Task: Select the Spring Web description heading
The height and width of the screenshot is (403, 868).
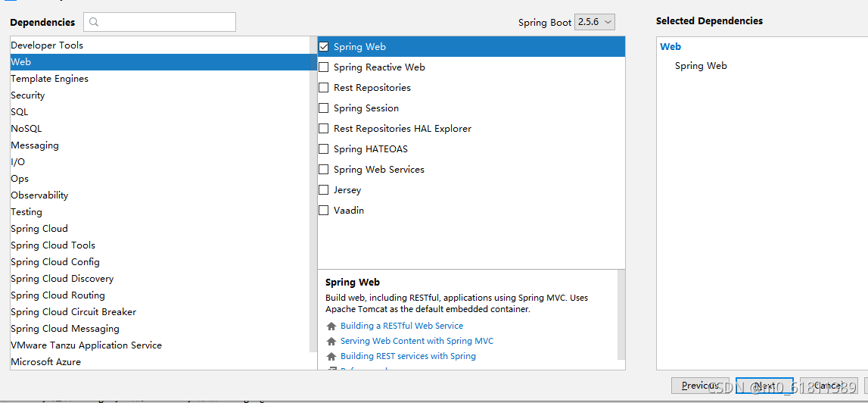Action: 353,283
